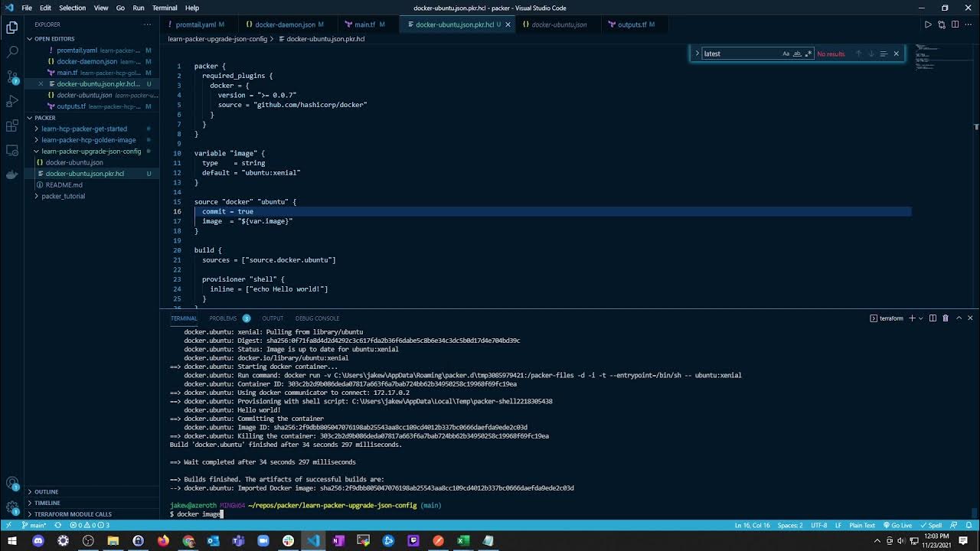The image size is (980, 551).
Task: Open Accounts icon in activity bar
Action: pyautogui.click(x=12, y=484)
